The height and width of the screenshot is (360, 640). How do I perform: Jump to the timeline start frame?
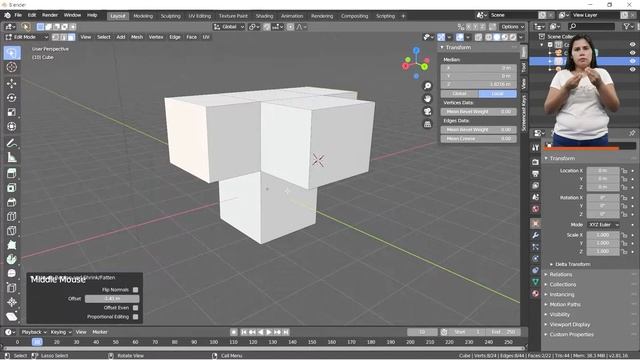click(x=244, y=332)
